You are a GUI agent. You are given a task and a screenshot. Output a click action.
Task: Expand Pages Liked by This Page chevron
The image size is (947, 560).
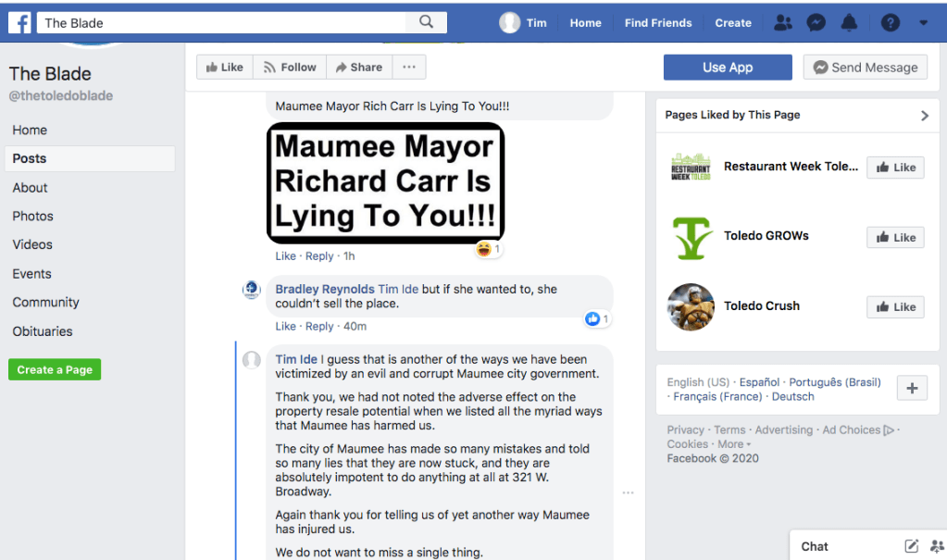coord(924,116)
